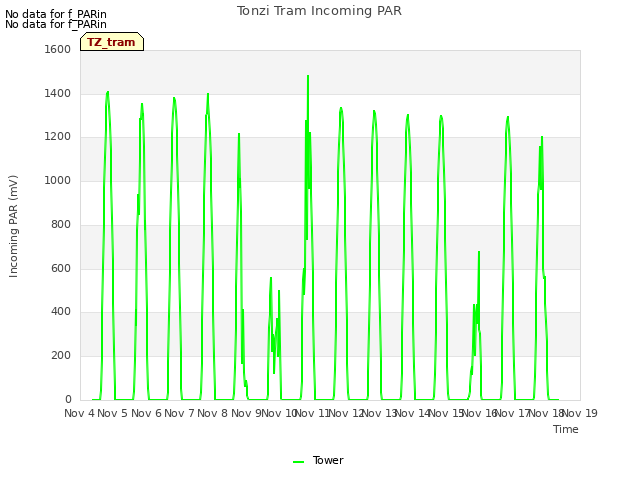Screen dimensions: 640x480
Task: Click the 400 y-axis tick label
Action: (61, 312)
